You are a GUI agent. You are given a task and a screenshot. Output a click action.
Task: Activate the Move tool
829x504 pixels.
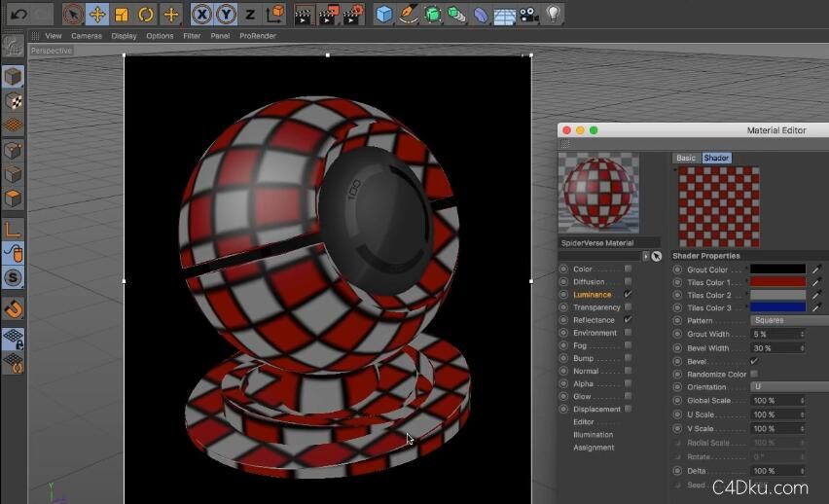pos(97,15)
